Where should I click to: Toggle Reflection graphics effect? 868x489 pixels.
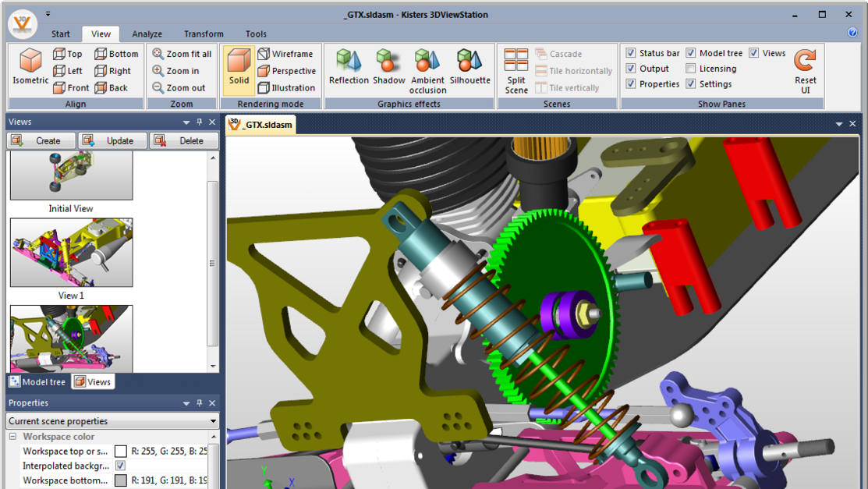(x=349, y=66)
